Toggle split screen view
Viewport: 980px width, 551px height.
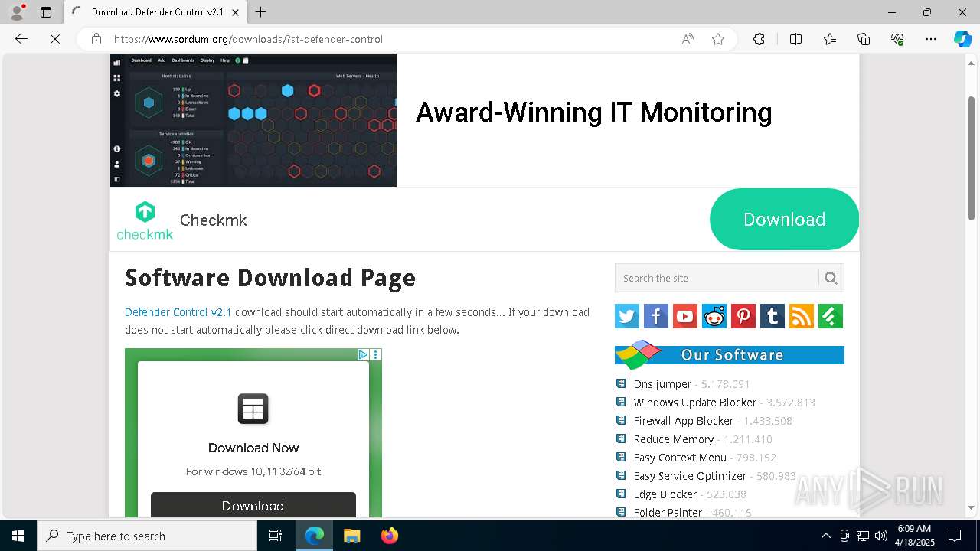[x=795, y=39]
